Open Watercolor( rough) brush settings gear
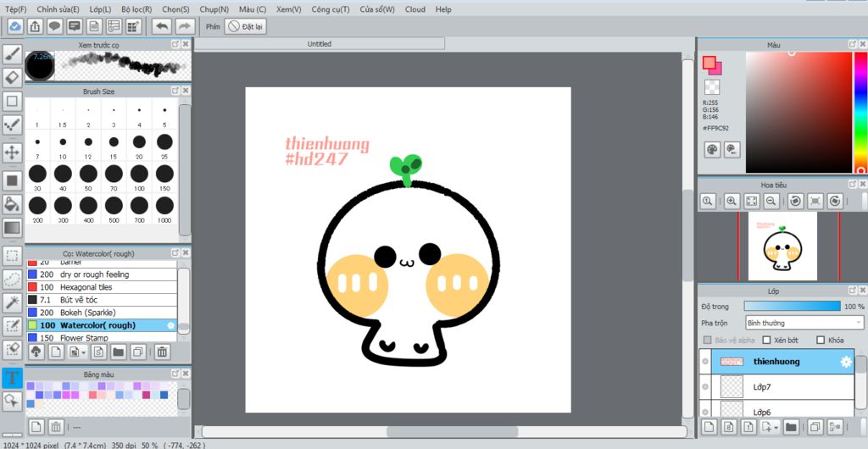The height and width of the screenshot is (449, 868). coord(170,325)
